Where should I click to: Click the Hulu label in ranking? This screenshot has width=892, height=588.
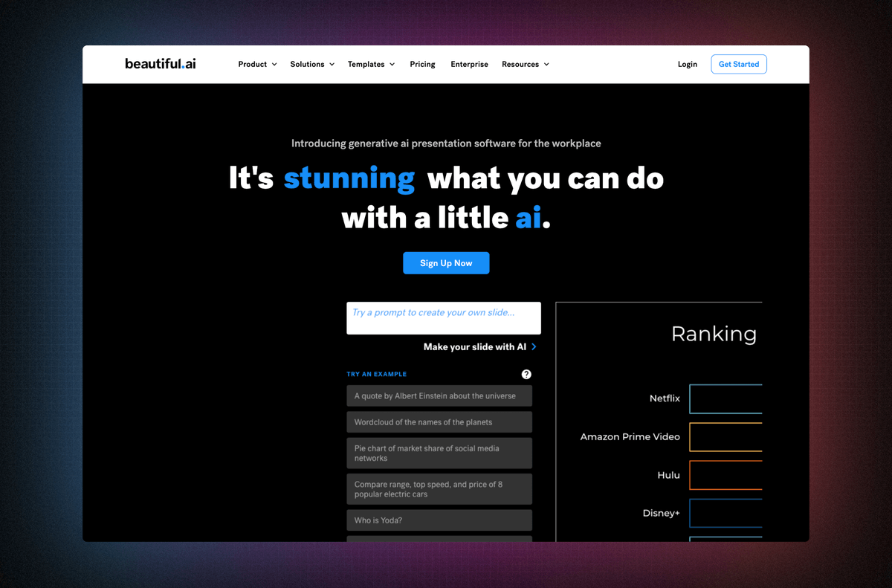668,475
